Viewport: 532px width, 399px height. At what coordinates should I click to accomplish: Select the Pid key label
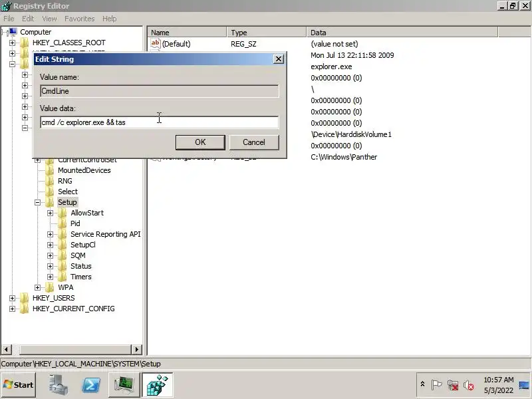[x=75, y=223]
